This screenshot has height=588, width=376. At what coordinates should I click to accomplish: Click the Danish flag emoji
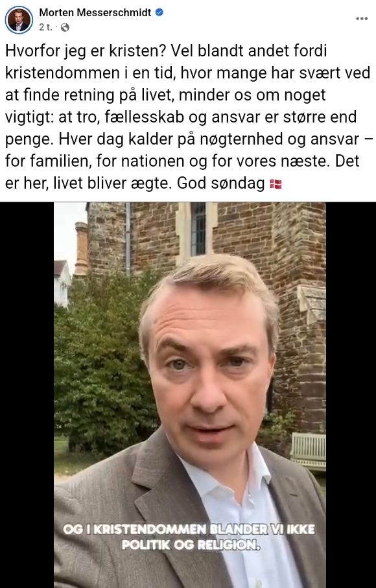tap(276, 184)
